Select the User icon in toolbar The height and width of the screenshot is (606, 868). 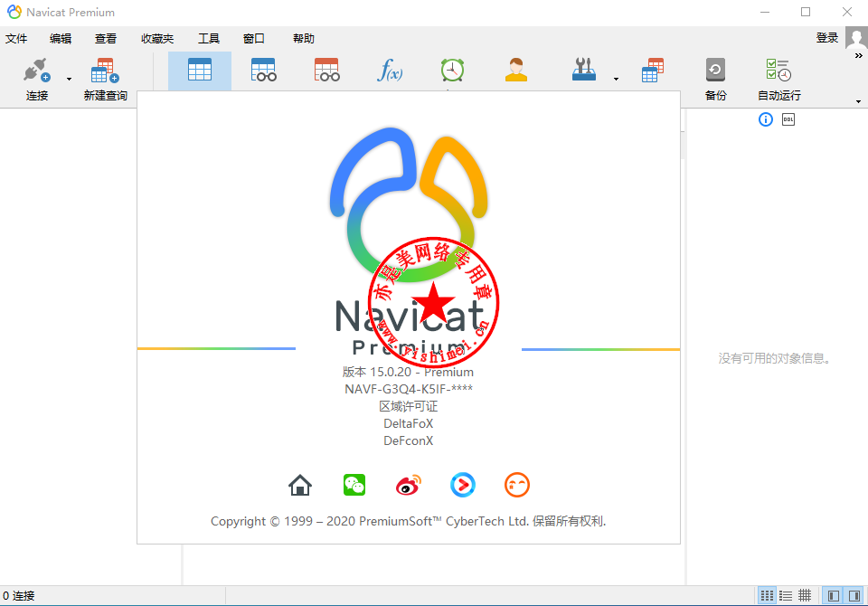pos(516,71)
